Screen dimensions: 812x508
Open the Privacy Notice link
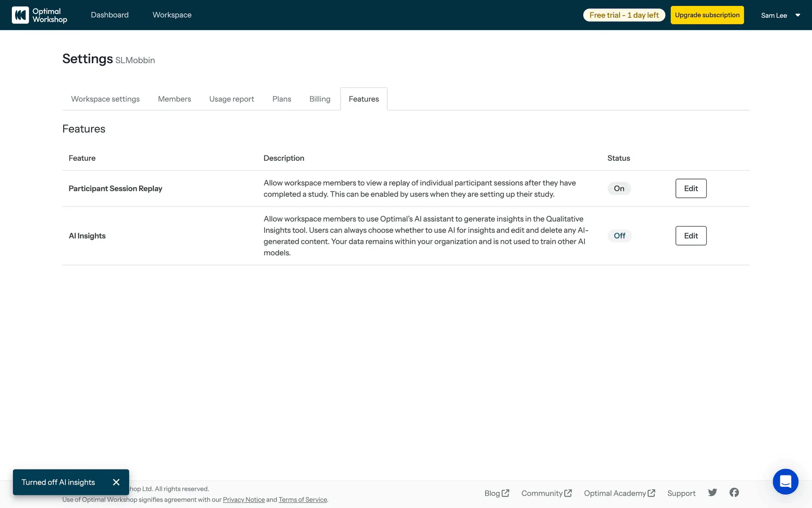[244, 500]
